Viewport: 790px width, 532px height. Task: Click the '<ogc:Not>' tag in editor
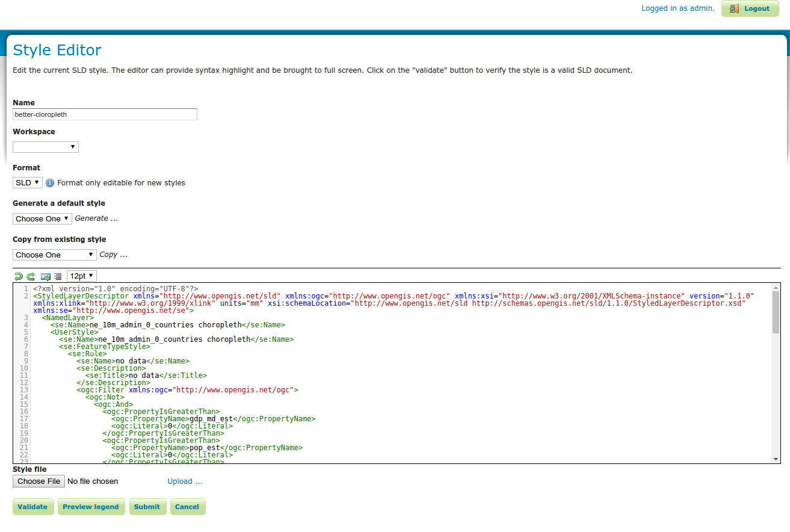click(105, 397)
